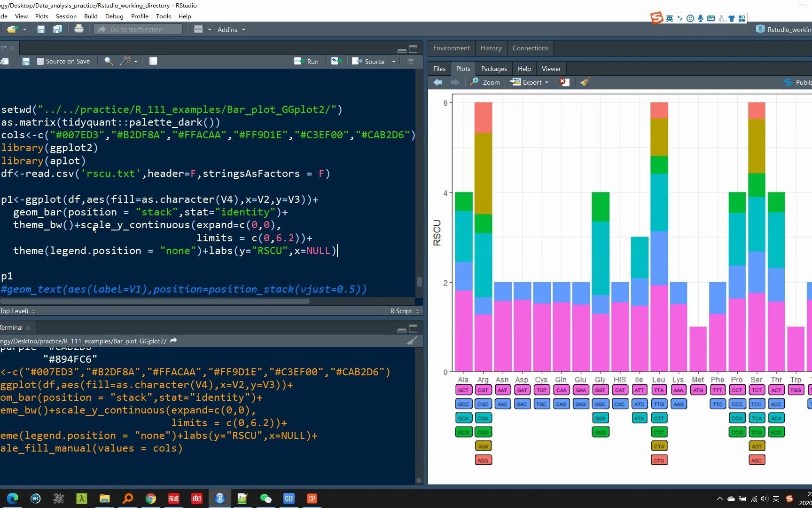Click the find/replace magnifier icon

(x=108, y=61)
